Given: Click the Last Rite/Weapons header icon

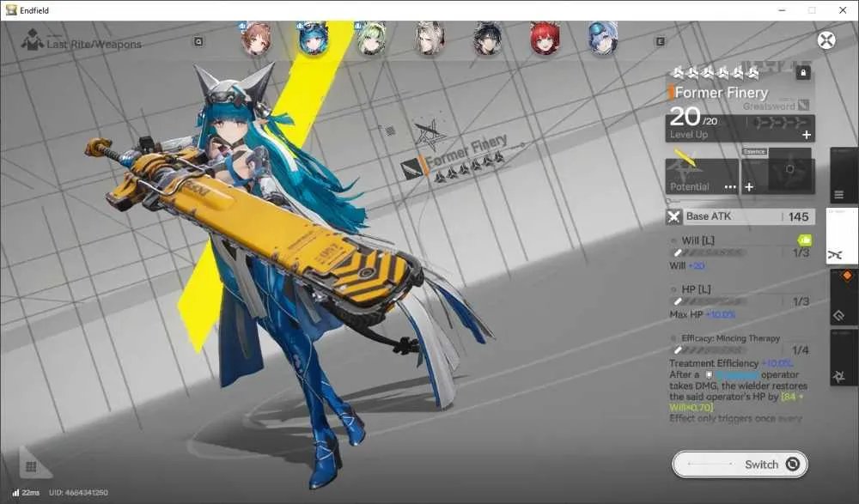Looking at the screenshot, I should coord(33,39).
